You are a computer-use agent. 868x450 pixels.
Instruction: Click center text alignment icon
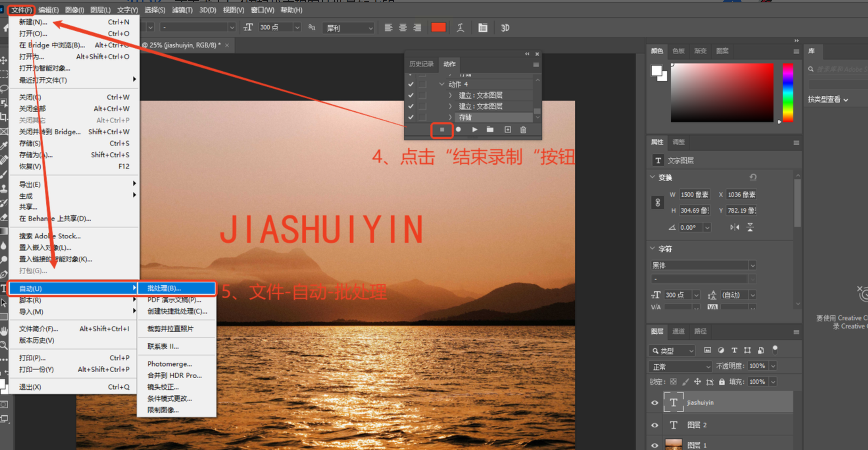pos(403,27)
